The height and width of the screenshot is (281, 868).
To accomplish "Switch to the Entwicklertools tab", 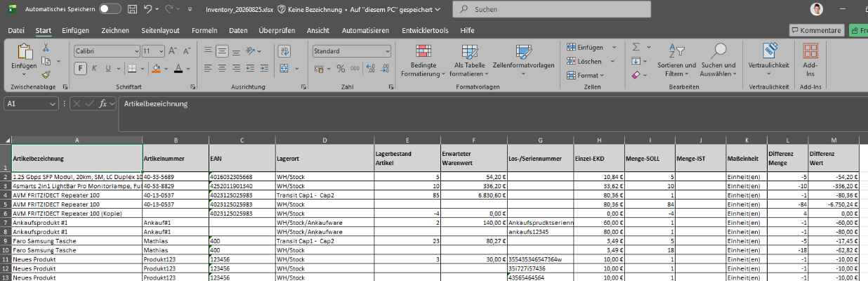I will point(425,30).
